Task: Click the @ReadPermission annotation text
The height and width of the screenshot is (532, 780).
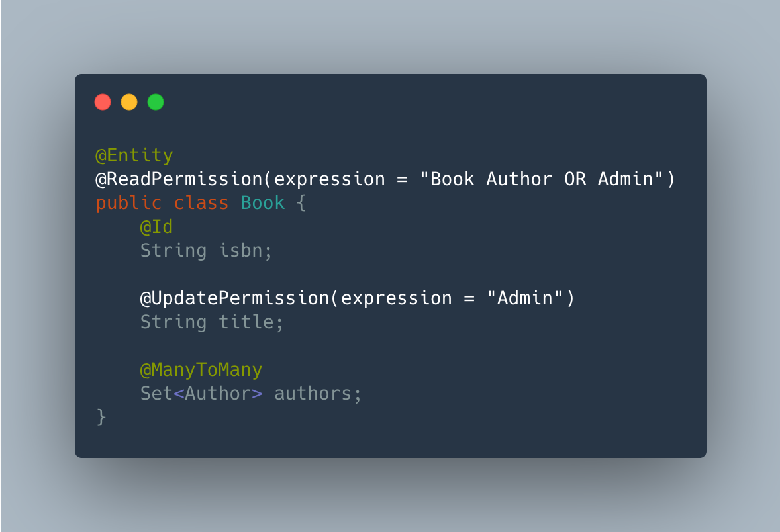Action: tap(179, 179)
